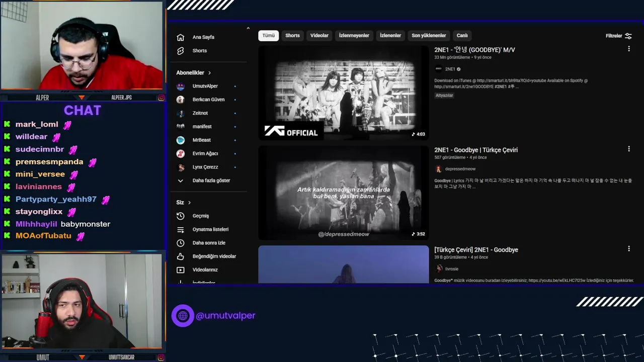Collapse the sidebar with the up arrow

tap(248, 28)
